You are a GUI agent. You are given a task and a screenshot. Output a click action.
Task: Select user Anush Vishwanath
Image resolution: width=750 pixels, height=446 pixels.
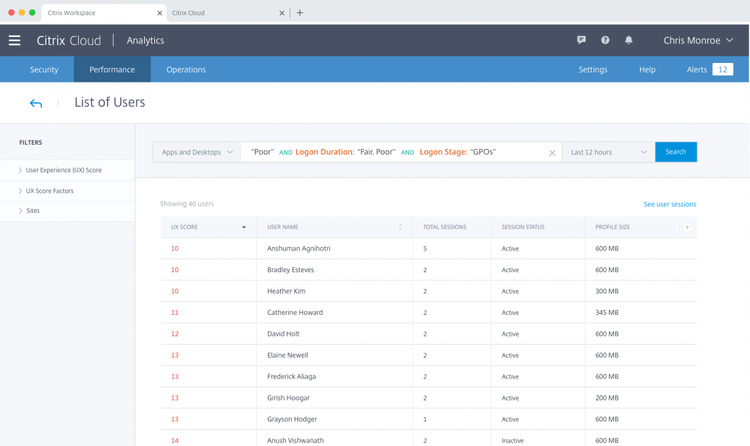[295, 441]
